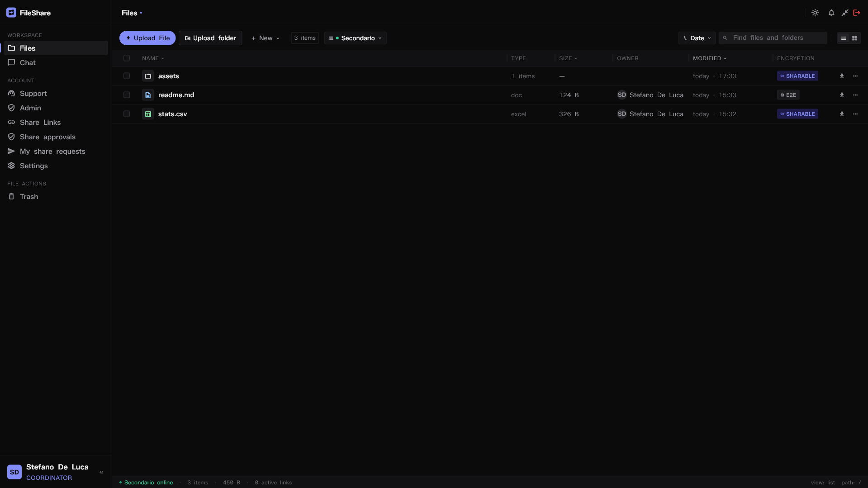Click Upload File button

(147, 38)
